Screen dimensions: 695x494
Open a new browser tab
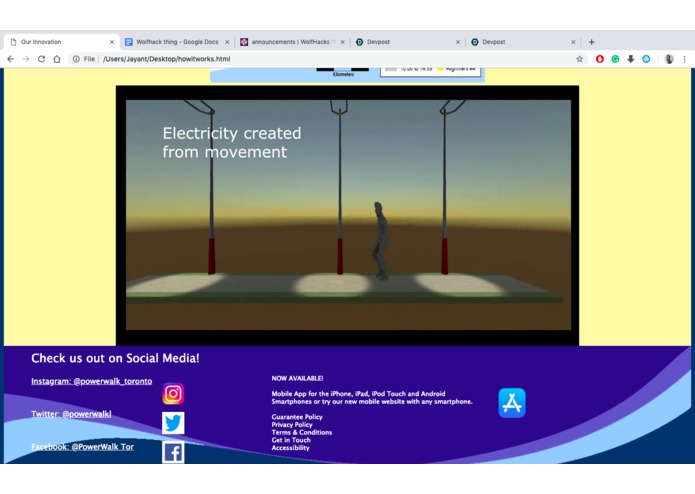tap(591, 42)
